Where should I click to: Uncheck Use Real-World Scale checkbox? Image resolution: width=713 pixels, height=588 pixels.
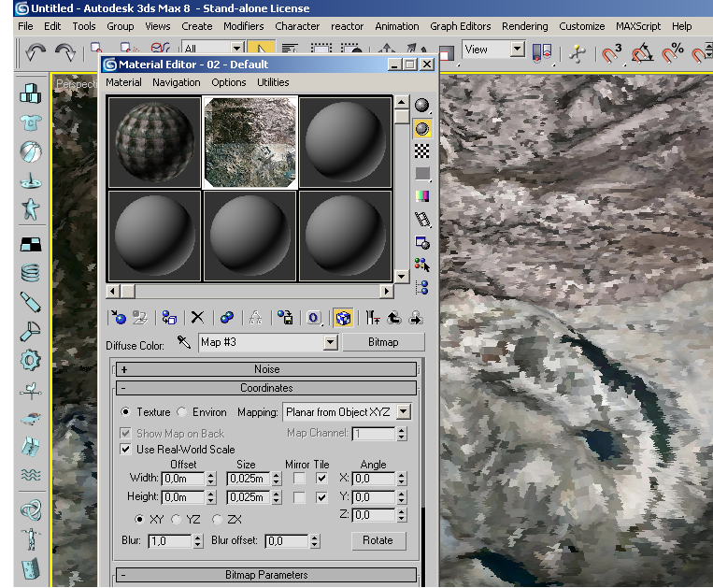(x=126, y=450)
